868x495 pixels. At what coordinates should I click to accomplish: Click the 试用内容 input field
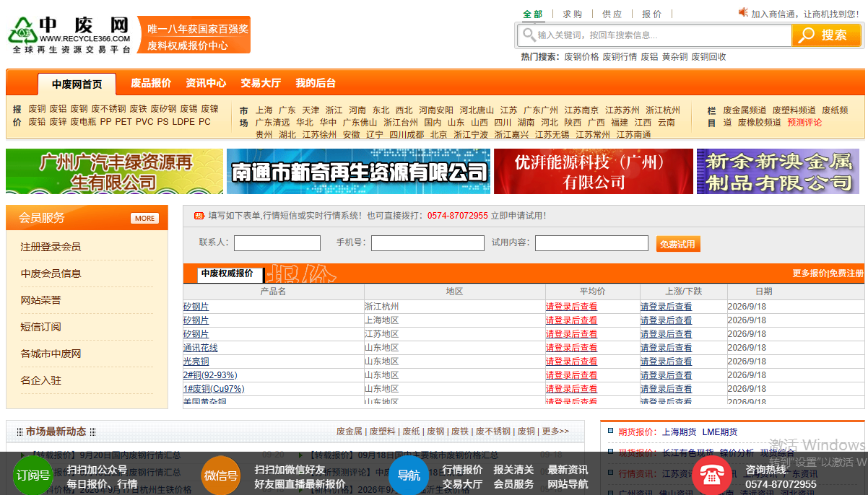(591, 243)
